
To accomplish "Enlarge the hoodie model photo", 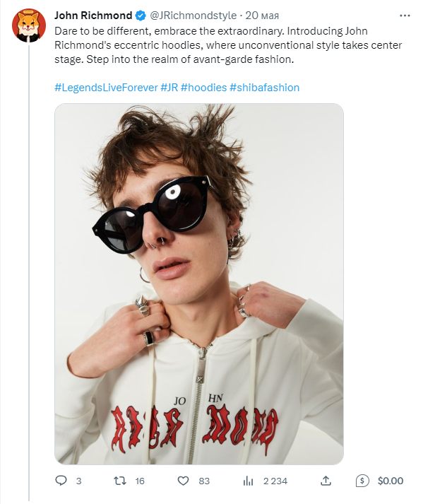I will click(x=199, y=284).
